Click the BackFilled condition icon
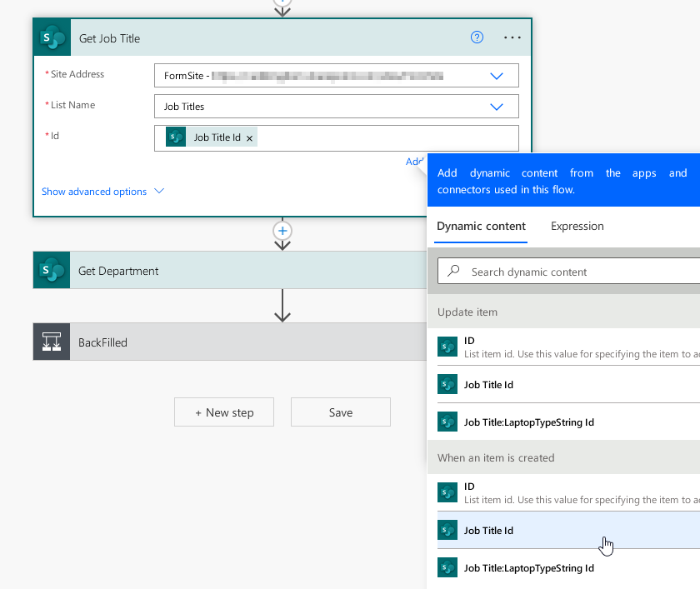This screenshot has width=700, height=589. [52, 342]
